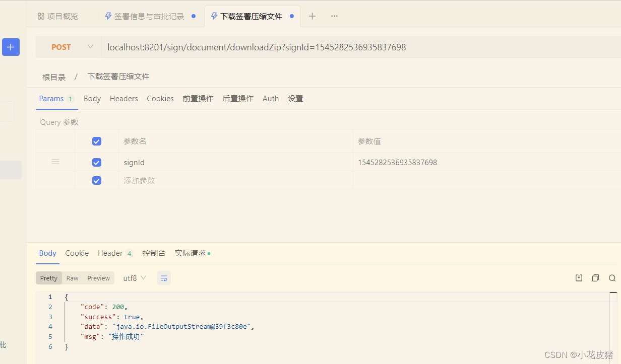Click lightning icon on 签署信息与审批记录 tab
This screenshot has width=621, height=364.
108,16
